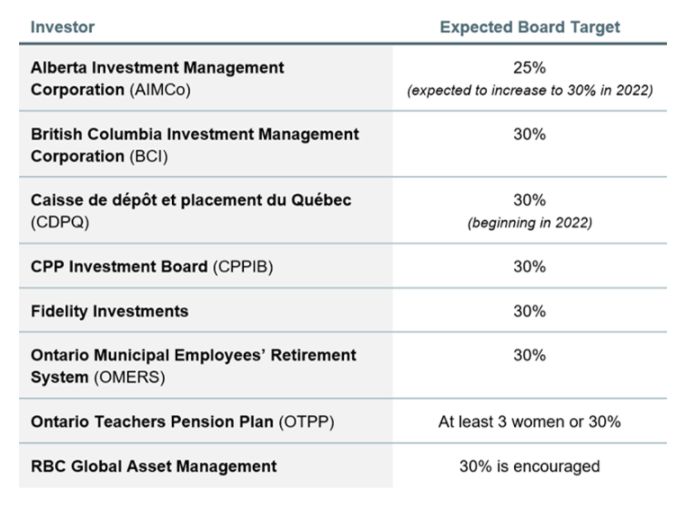This screenshot has width=682, height=517.
Task: Click the Expected Board Target column header
Action: (529, 27)
